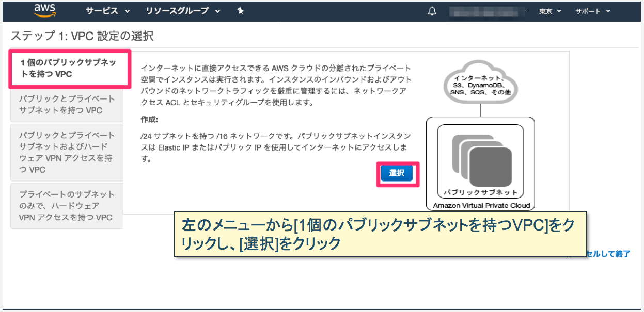Expand the サポート dropdown menu

tap(593, 11)
